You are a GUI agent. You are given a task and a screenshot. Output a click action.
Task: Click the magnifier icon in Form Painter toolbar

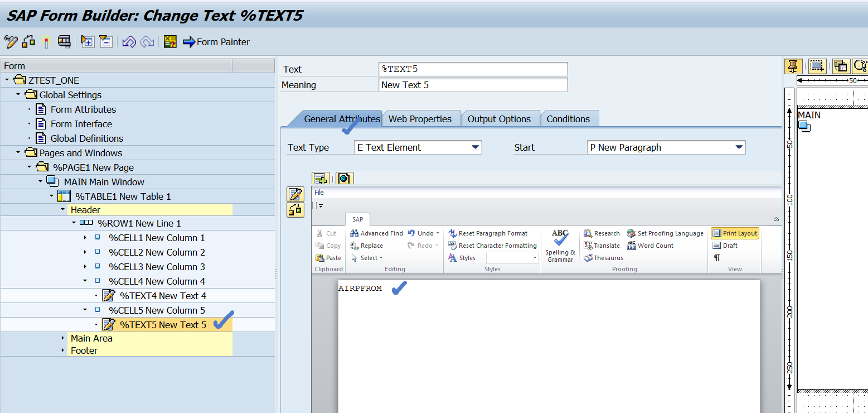[x=860, y=66]
